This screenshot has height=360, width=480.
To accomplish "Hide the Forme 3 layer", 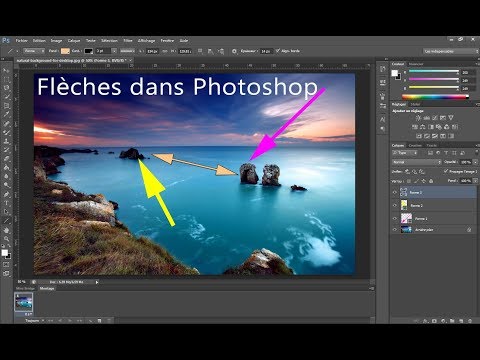I will [395, 193].
